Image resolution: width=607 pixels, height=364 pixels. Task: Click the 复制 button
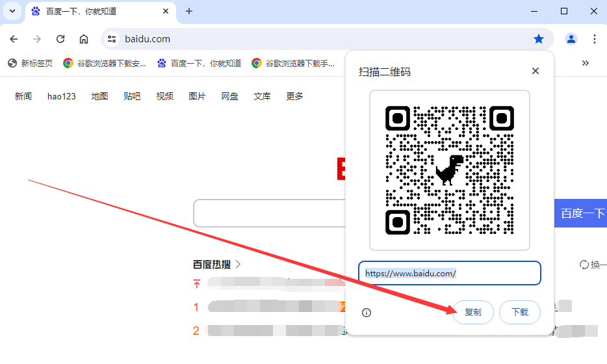pos(472,312)
